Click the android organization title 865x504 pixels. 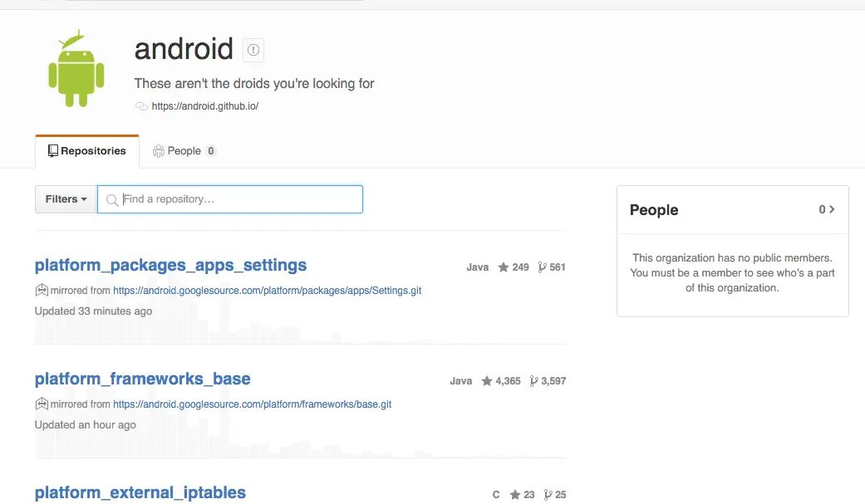[x=184, y=48]
